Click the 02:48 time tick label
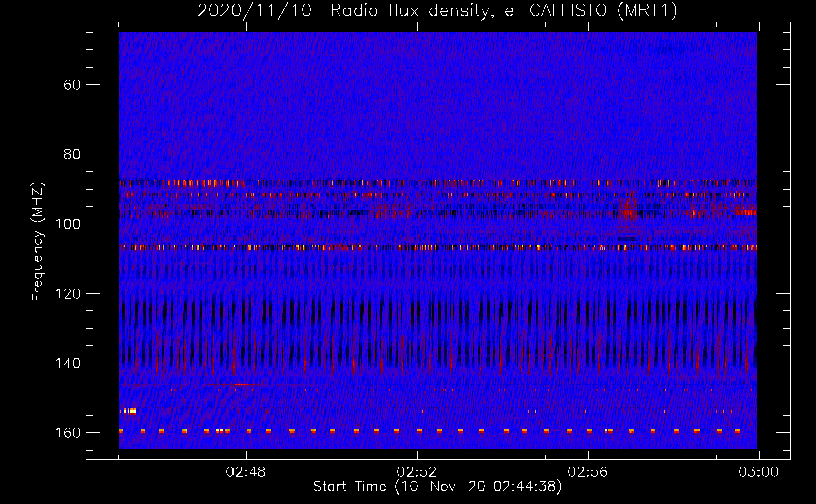The height and width of the screenshot is (504, 816). coord(246,472)
